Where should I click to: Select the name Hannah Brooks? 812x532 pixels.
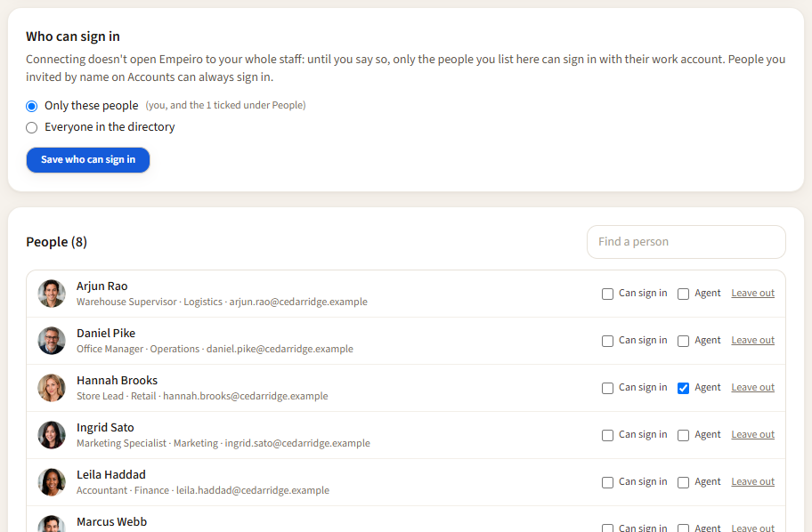pyautogui.click(x=117, y=381)
